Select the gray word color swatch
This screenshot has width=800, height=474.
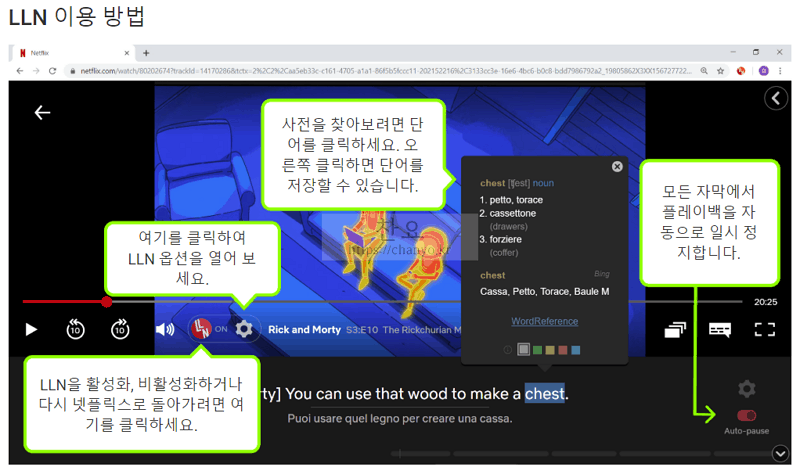click(523, 350)
